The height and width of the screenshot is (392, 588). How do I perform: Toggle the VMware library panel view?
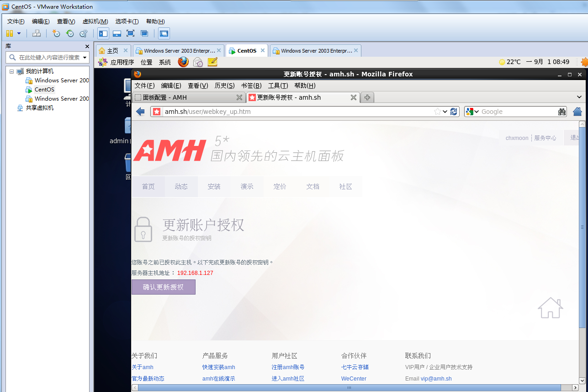[x=103, y=33]
